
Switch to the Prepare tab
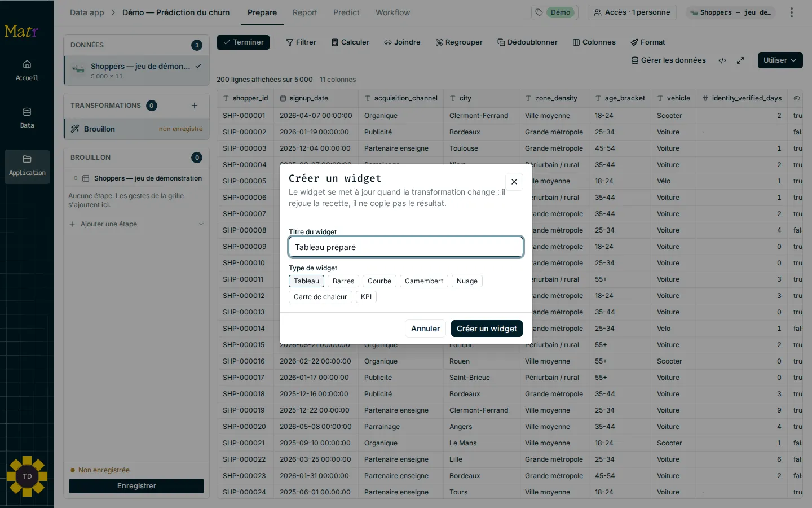(x=262, y=12)
